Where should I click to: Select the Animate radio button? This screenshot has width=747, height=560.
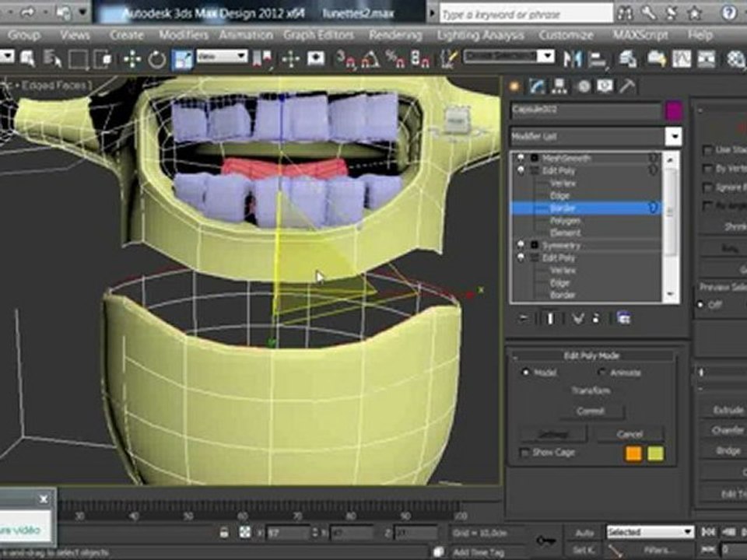pos(602,373)
